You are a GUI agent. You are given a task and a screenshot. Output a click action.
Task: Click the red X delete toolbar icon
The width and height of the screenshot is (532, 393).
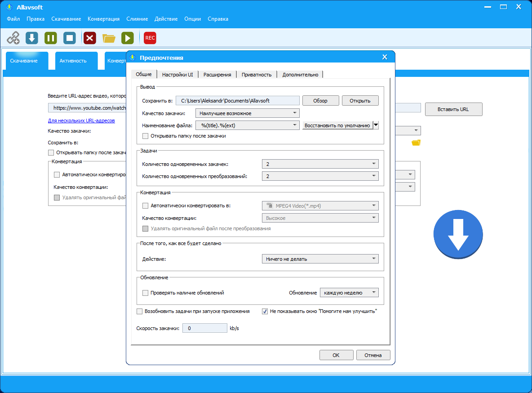click(x=90, y=38)
